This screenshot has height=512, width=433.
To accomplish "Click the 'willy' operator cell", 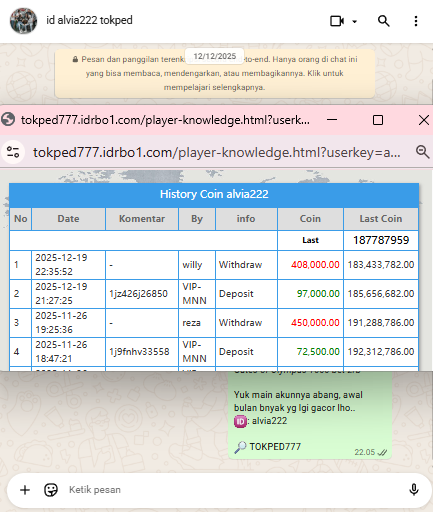I will coord(197,265).
